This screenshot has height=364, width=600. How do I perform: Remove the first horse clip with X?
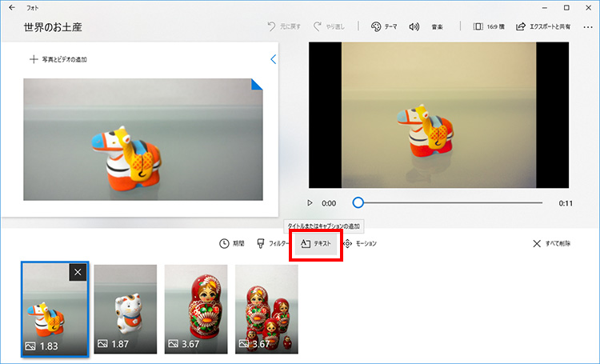(78, 272)
